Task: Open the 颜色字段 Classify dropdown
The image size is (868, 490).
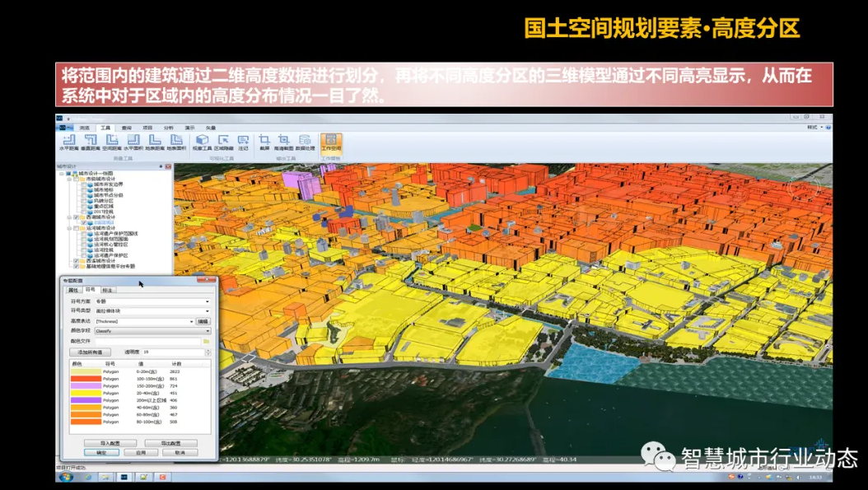Action: tap(152, 331)
